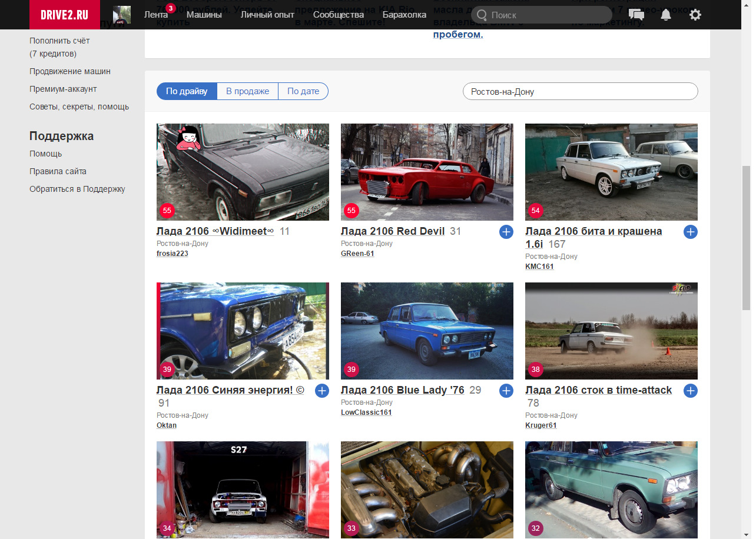Open the red Red Devil car photo
Image resolution: width=756 pixels, height=539 pixels.
pyautogui.click(x=427, y=172)
